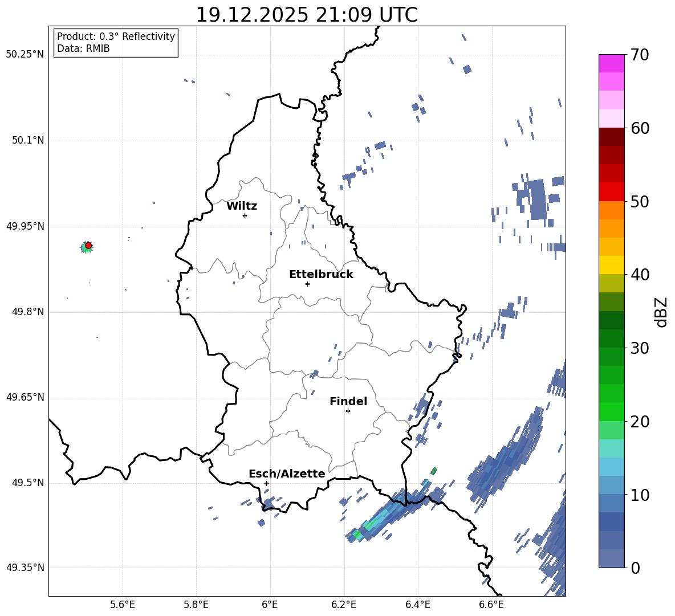Click the red radar site marker
The image size is (675, 616).
pyautogui.click(x=88, y=246)
